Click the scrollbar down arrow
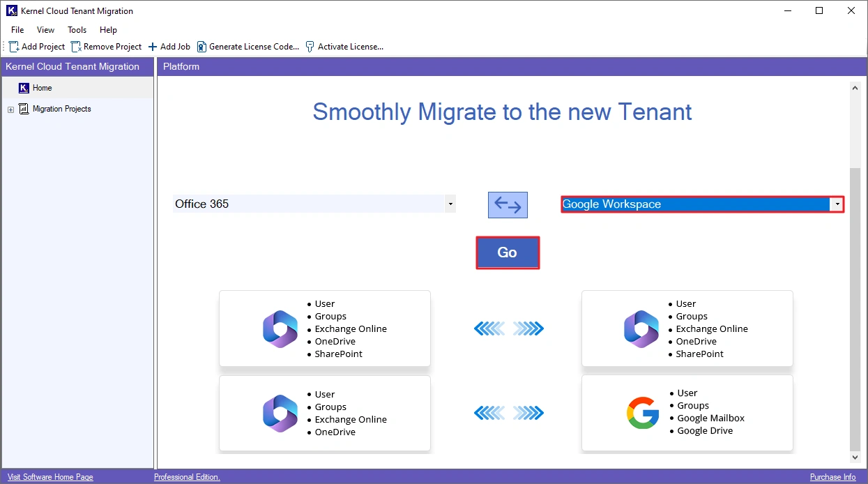The height and width of the screenshot is (484, 868). (x=855, y=457)
